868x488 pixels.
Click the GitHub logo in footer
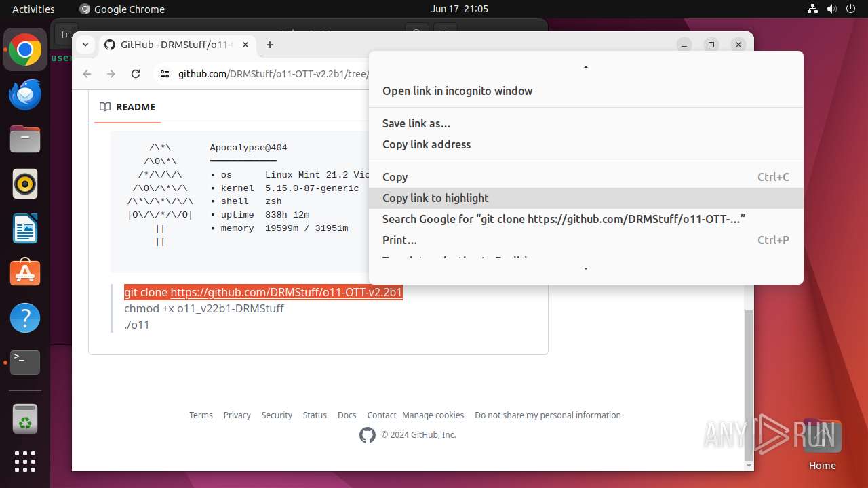(x=368, y=435)
